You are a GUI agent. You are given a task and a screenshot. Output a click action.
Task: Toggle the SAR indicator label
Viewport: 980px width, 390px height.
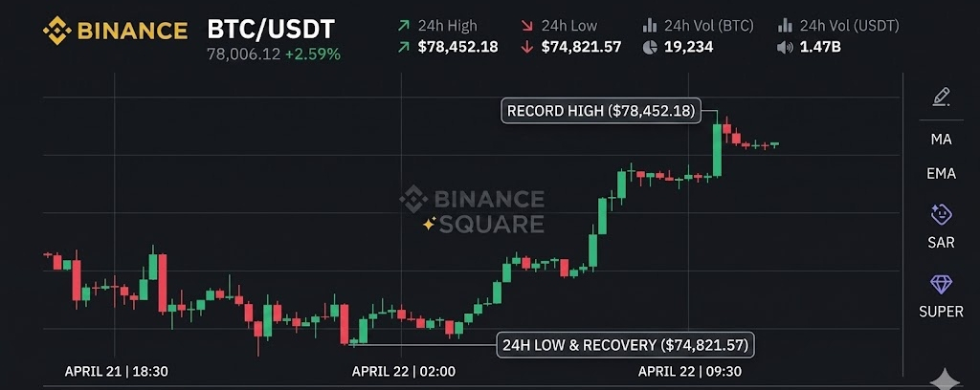click(941, 243)
